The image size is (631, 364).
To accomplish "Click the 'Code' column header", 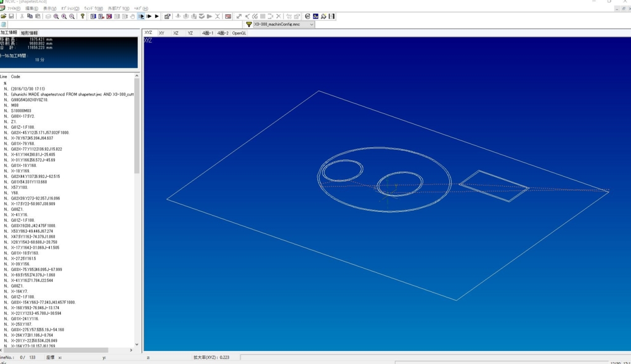I will (x=15, y=76).
